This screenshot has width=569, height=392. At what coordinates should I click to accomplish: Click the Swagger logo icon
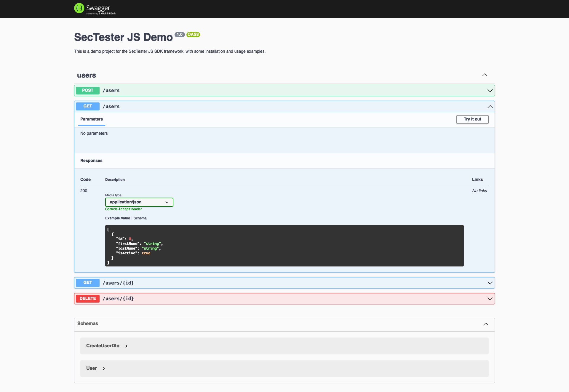pyautogui.click(x=79, y=8)
